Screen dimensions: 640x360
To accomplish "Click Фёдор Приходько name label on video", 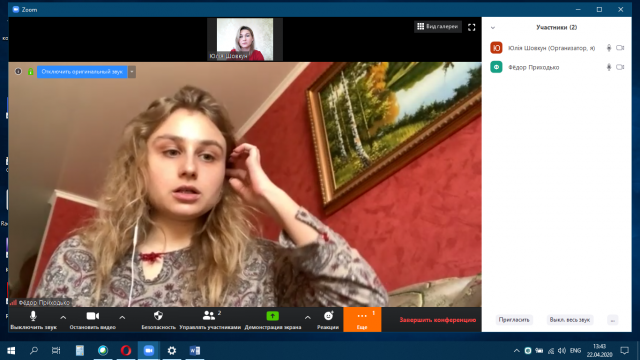I will click(44, 302).
